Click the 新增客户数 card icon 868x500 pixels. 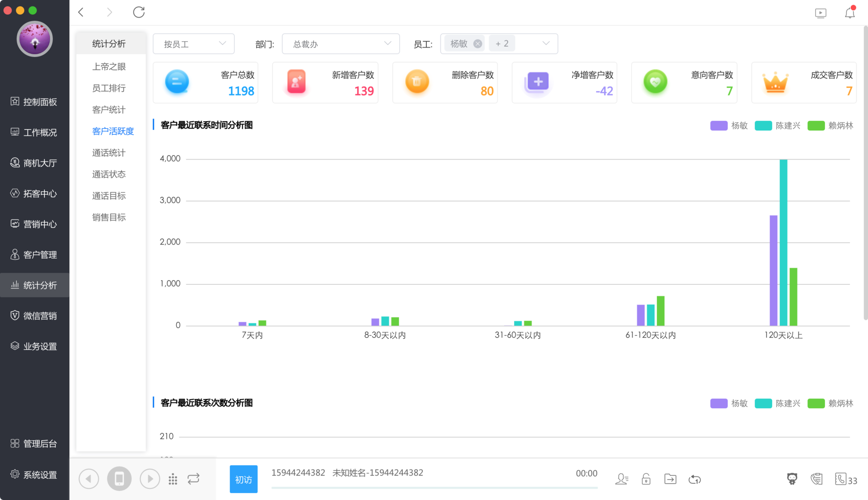297,82
